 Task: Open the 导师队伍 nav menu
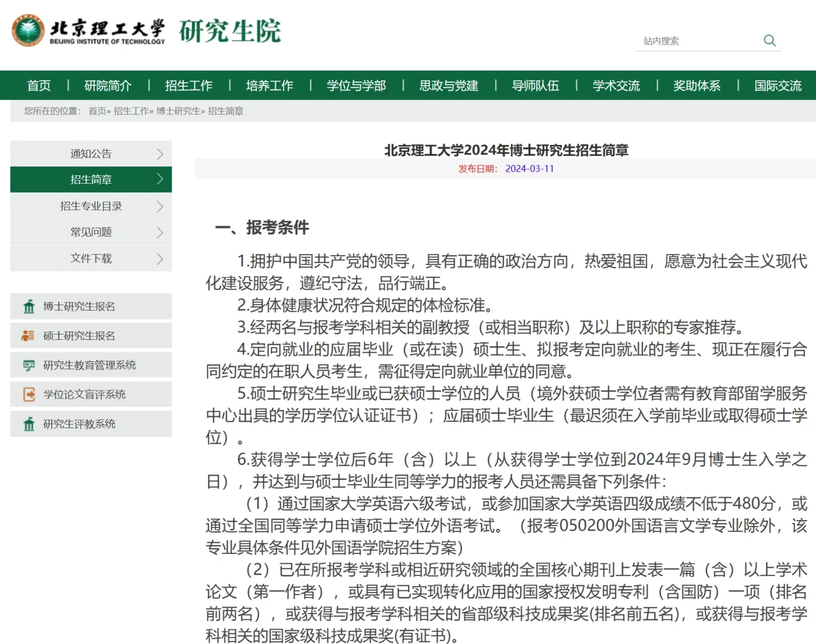click(x=536, y=85)
